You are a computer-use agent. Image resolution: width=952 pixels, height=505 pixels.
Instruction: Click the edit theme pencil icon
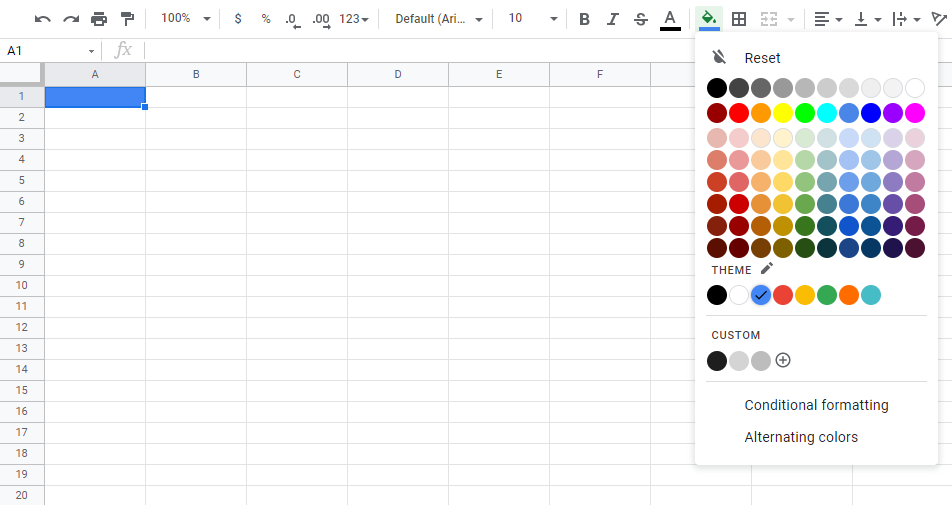point(767,269)
